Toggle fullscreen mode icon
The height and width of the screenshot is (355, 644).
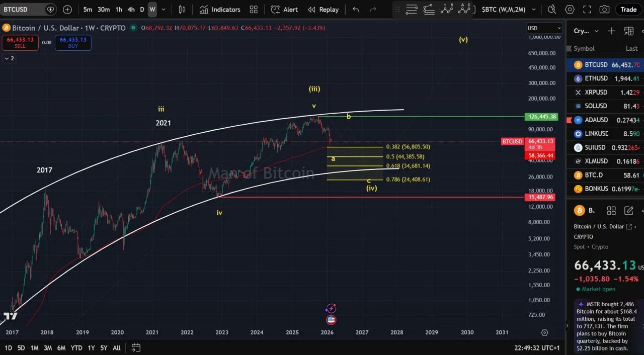click(x=587, y=10)
